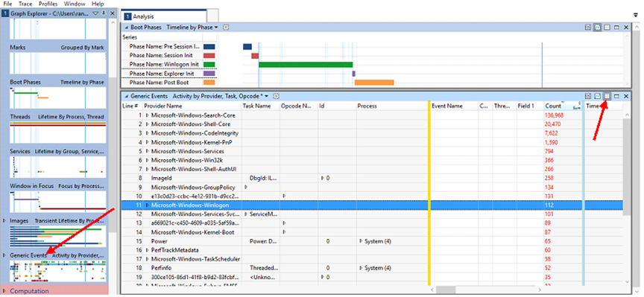This screenshot has height=297, width=644.
Task: Close the Generic Events panel
Action: point(626,96)
